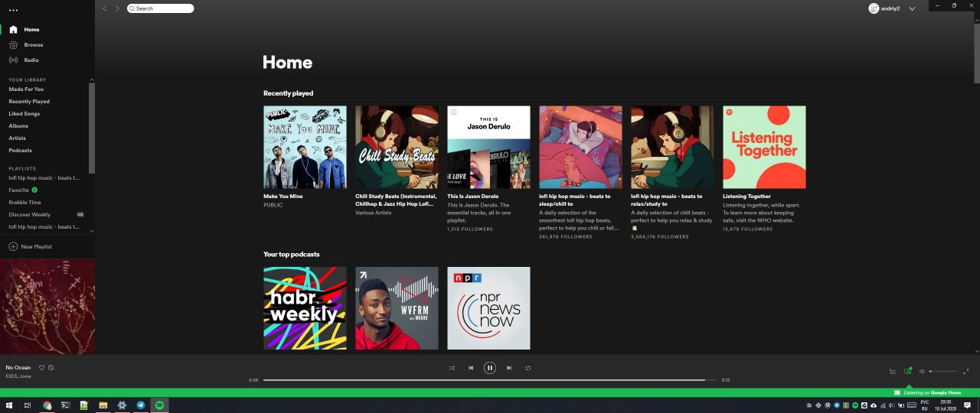Open Chrome from the taskbar

tap(47, 405)
